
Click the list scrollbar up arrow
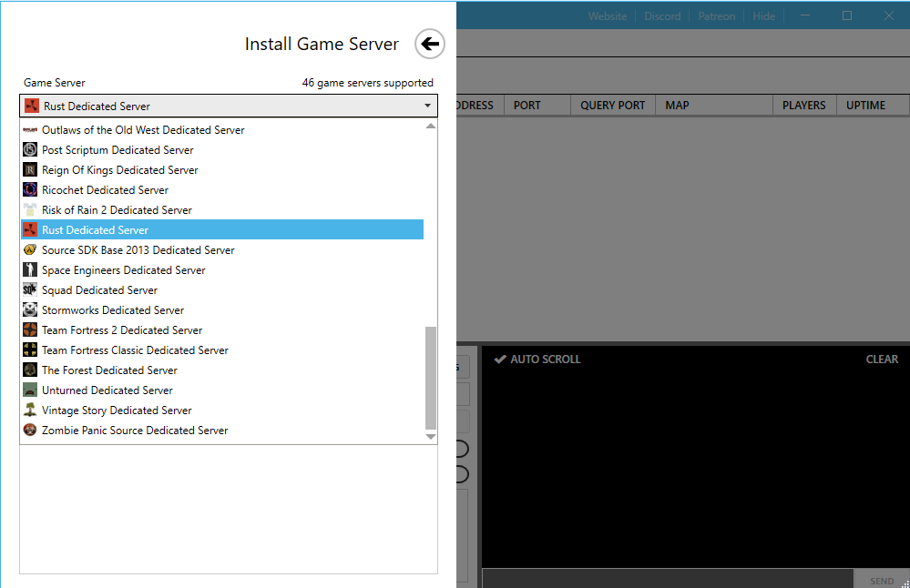[431, 126]
